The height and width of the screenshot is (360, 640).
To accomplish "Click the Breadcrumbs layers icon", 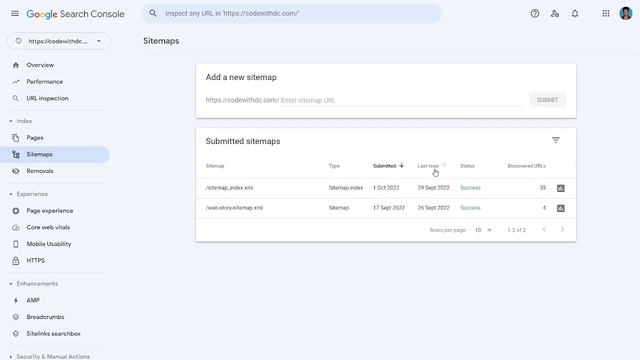I will 16,317.
